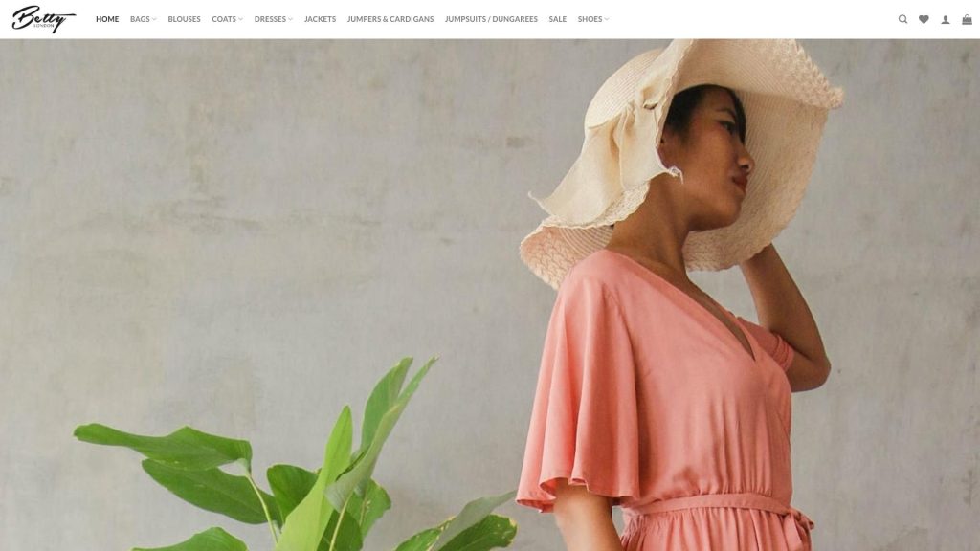Expand the Dresses dropdown menu
Screen dimensions: 980x551
(x=273, y=19)
